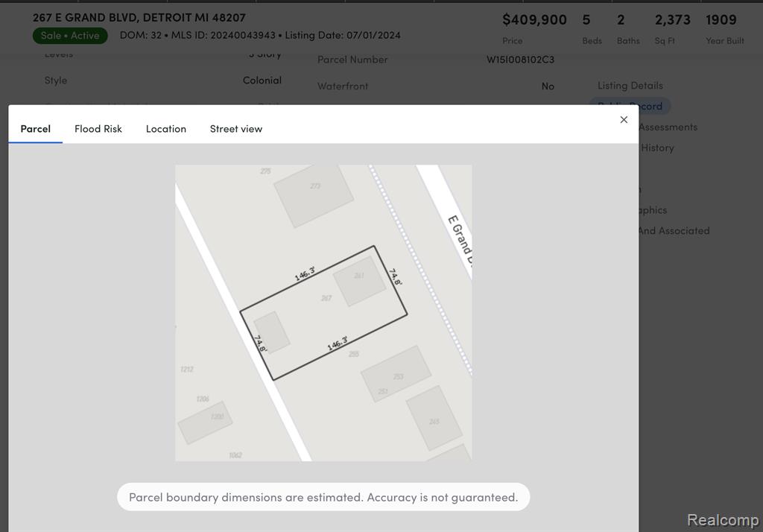Click the 2 Baths value
The width and height of the screenshot is (763, 532).
[621, 20]
